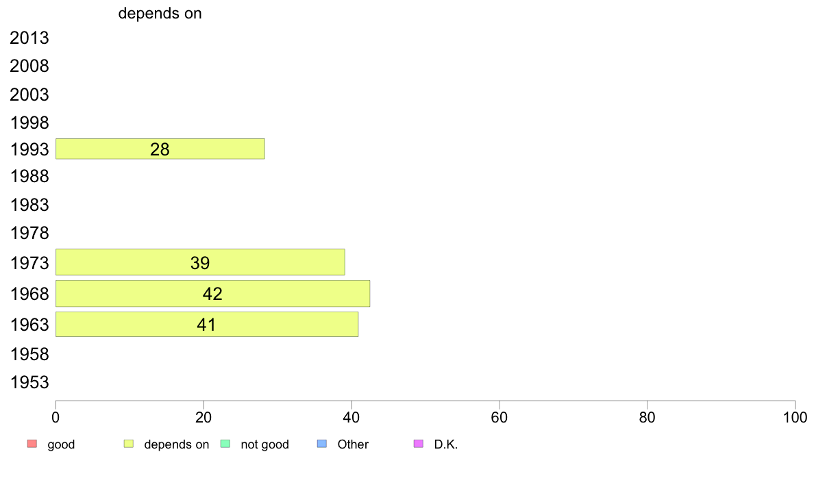Click the blue 'Other' legend swatch

point(322,444)
